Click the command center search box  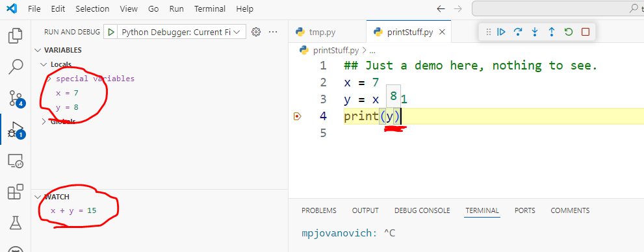click(x=558, y=8)
